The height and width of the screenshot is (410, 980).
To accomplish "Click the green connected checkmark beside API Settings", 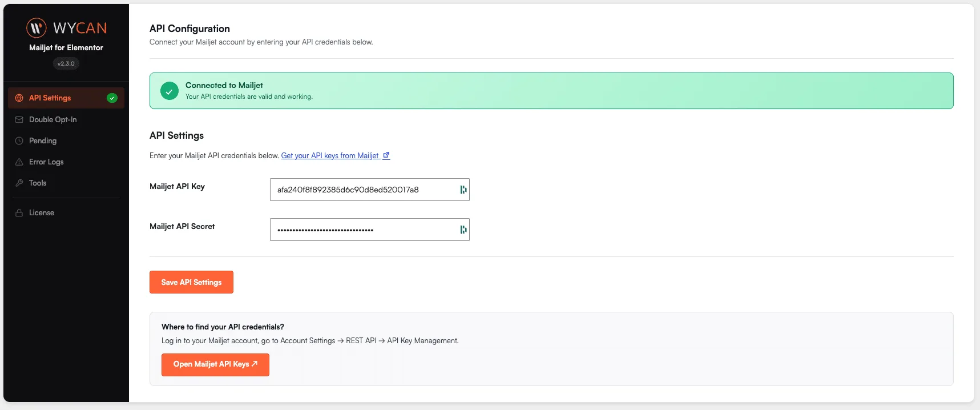I will (112, 98).
